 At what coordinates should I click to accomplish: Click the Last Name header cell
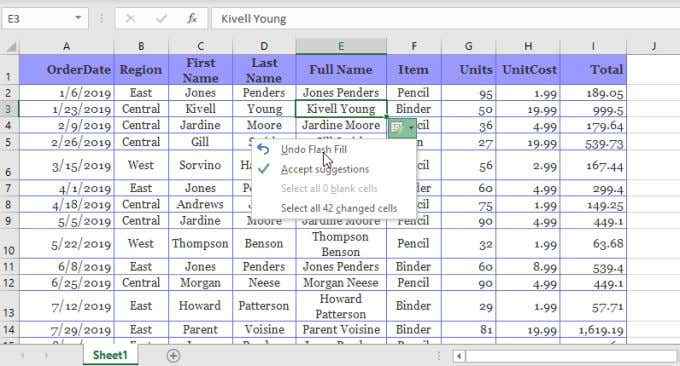(x=264, y=69)
